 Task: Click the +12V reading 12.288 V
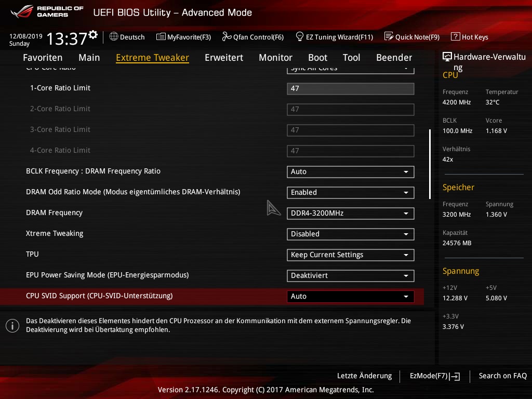click(x=455, y=298)
